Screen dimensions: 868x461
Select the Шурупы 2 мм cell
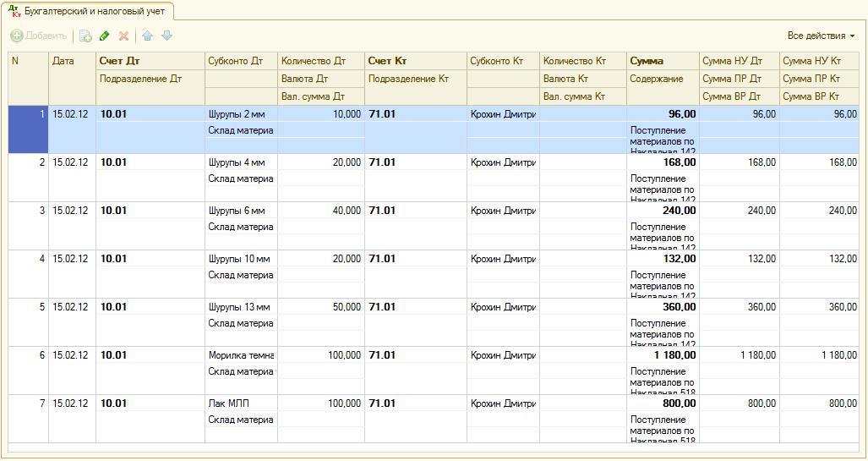pos(241,114)
